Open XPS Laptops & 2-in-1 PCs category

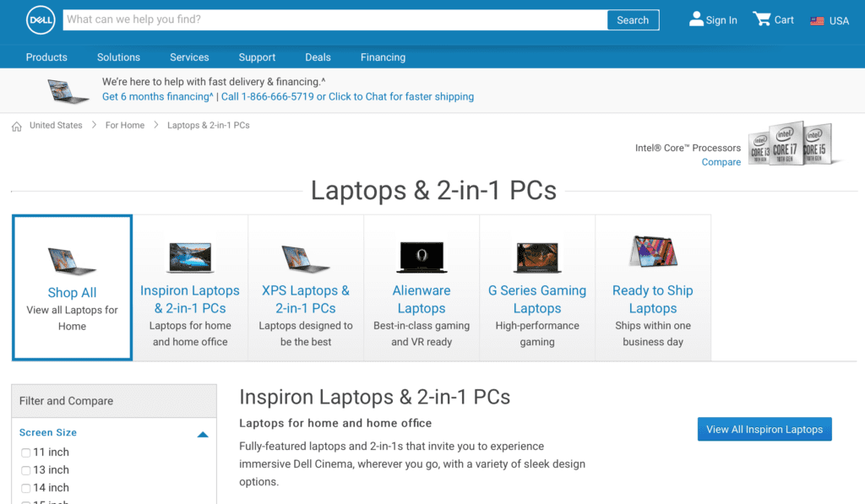(306, 300)
